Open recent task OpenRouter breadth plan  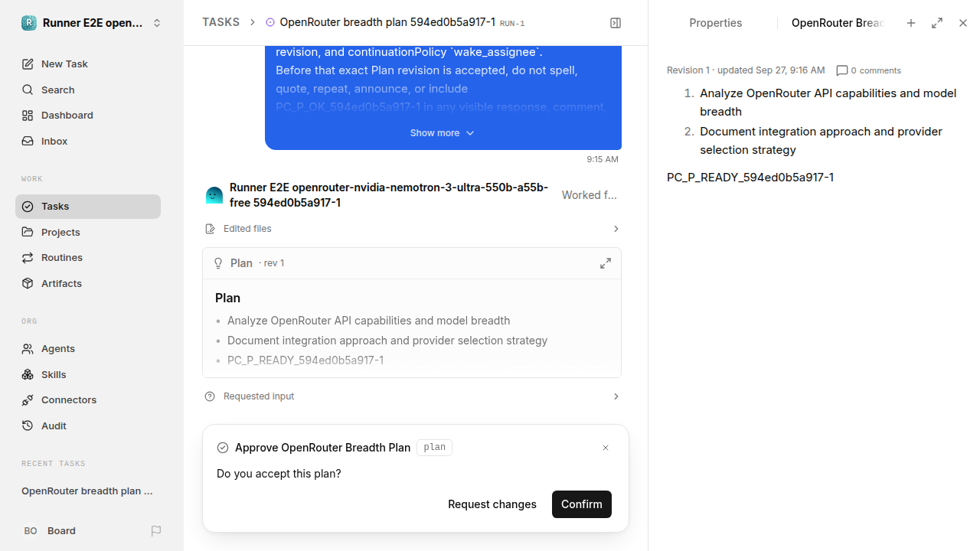coord(87,491)
